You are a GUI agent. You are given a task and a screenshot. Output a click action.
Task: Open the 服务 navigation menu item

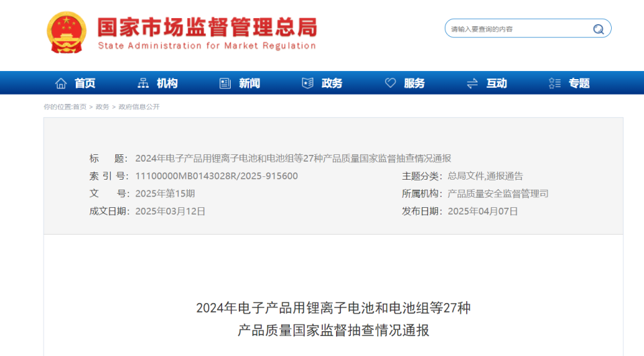[415, 83]
